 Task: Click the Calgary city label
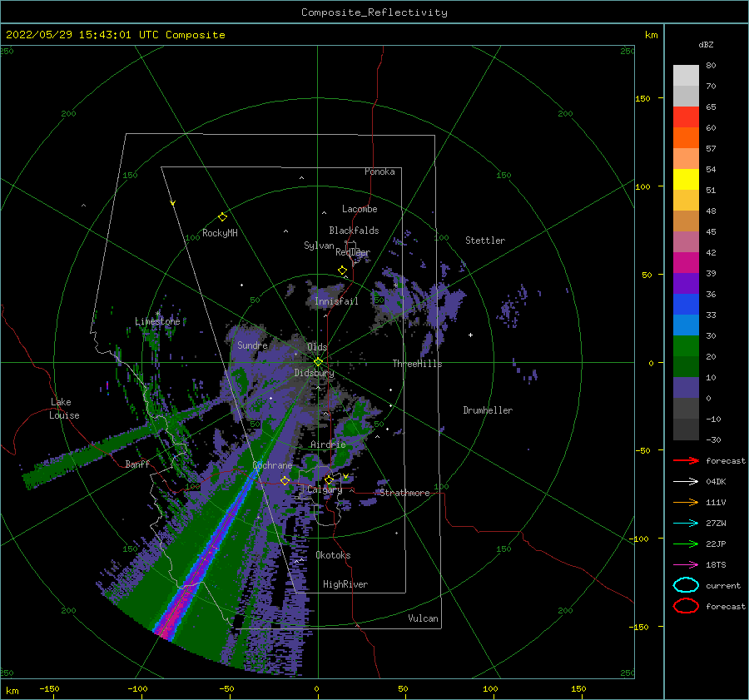click(325, 489)
